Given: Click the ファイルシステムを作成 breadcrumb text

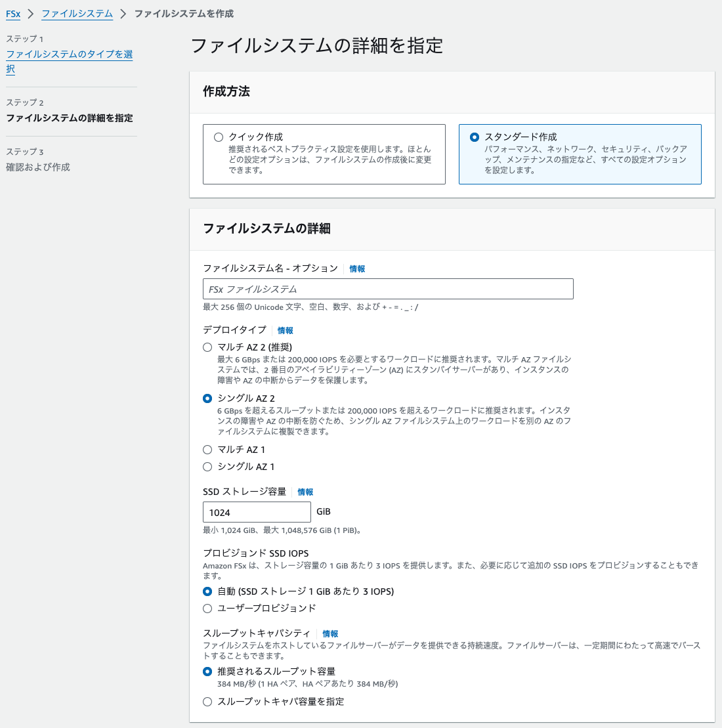Looking at the screenshot, I should click(184, 14).
